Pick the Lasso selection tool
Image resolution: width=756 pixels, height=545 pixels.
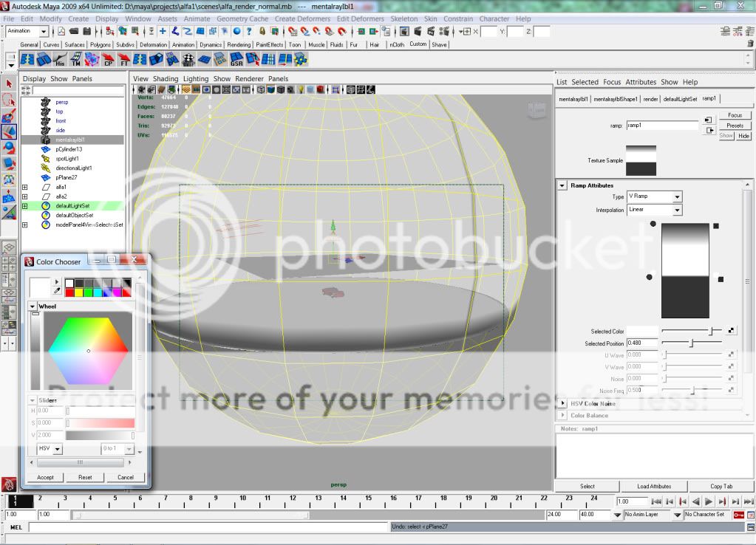[9, 100]
